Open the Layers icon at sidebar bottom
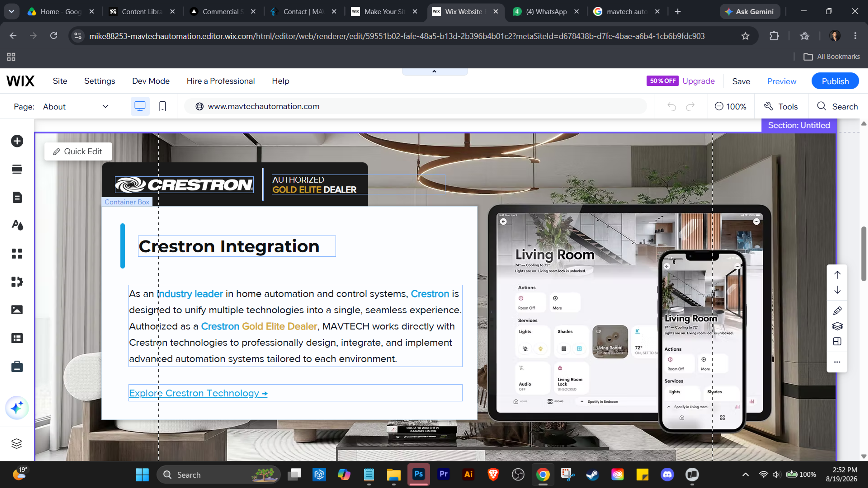Viewport: 868px width, 488px height. coord(17,443)
